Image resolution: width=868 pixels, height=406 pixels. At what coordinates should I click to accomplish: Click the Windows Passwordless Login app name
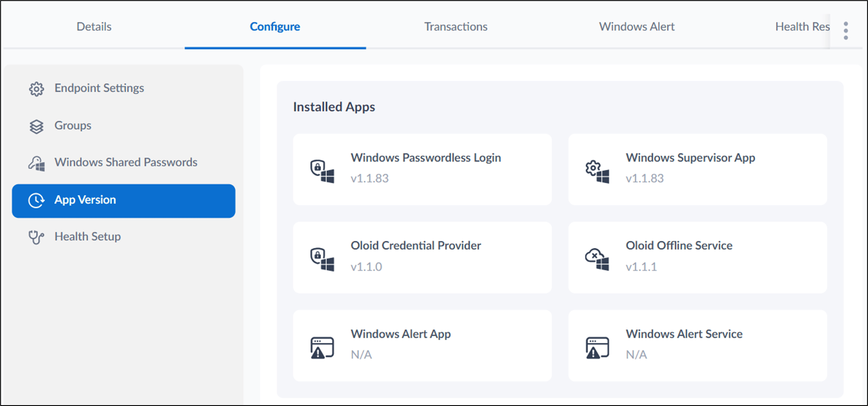click(426, 158)
